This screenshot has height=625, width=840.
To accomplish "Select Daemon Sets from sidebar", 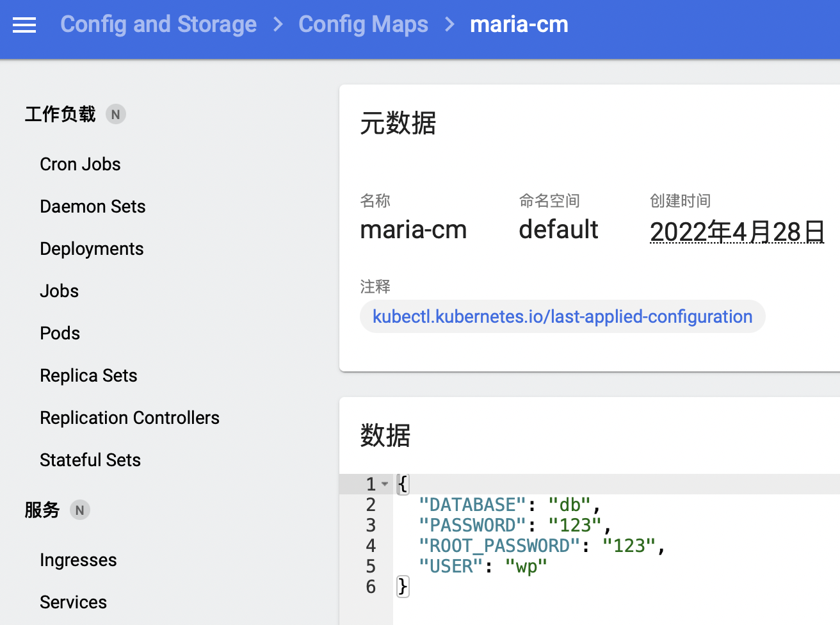I will click(92, 207).
